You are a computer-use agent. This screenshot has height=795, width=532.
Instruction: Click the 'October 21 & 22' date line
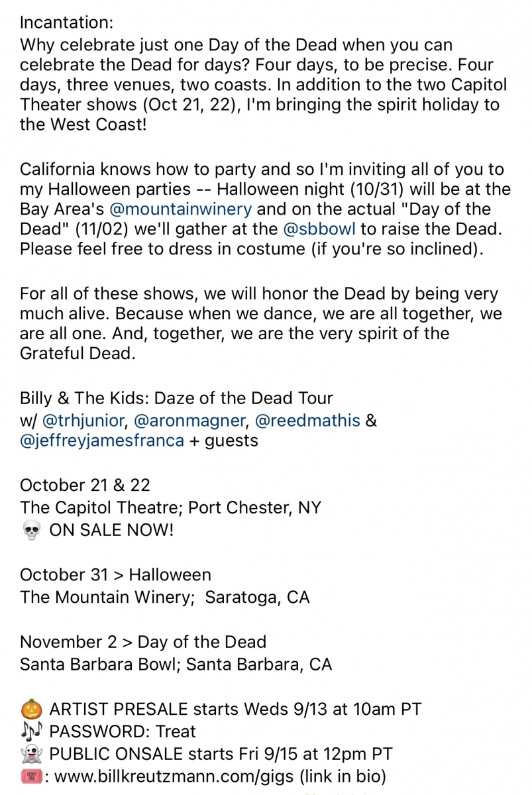[85, 485]
